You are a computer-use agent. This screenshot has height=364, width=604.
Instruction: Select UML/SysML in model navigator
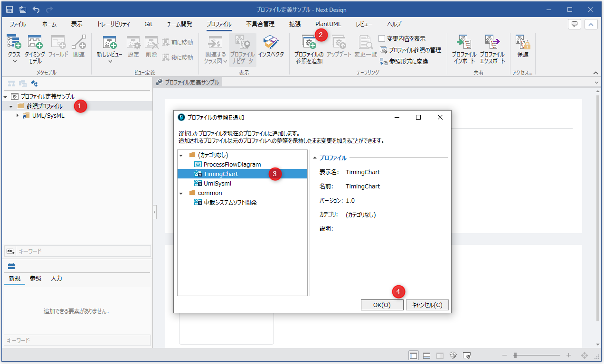point(48,115)
